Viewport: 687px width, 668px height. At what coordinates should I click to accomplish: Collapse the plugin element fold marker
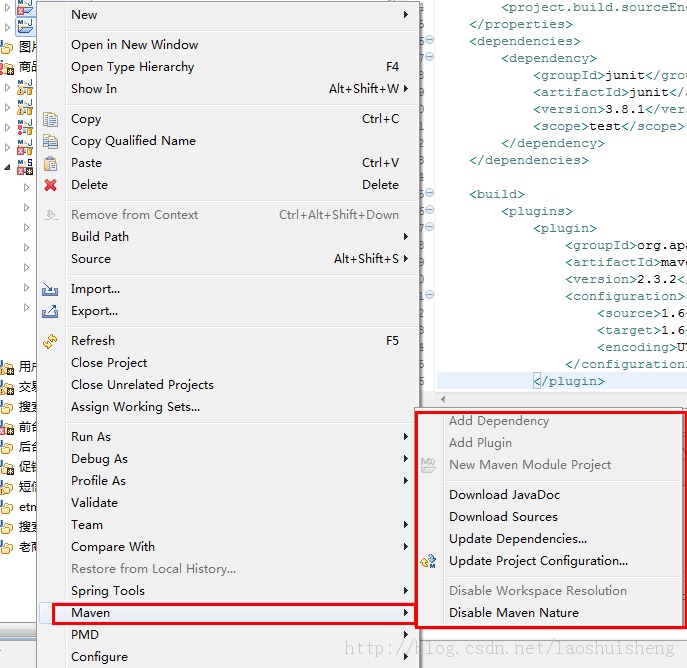(430, 226)
